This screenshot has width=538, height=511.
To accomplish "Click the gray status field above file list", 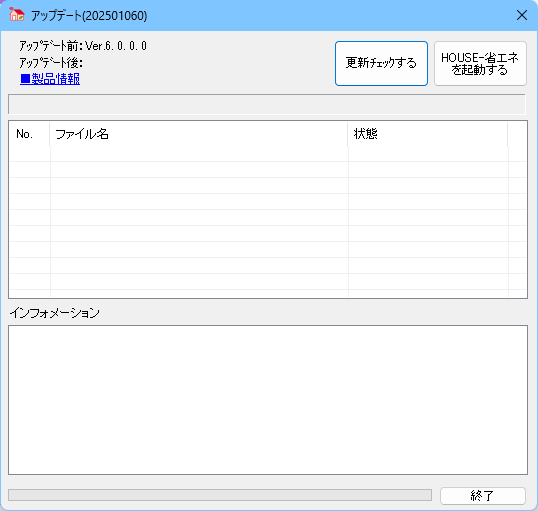I will click(x=267, y=104).
